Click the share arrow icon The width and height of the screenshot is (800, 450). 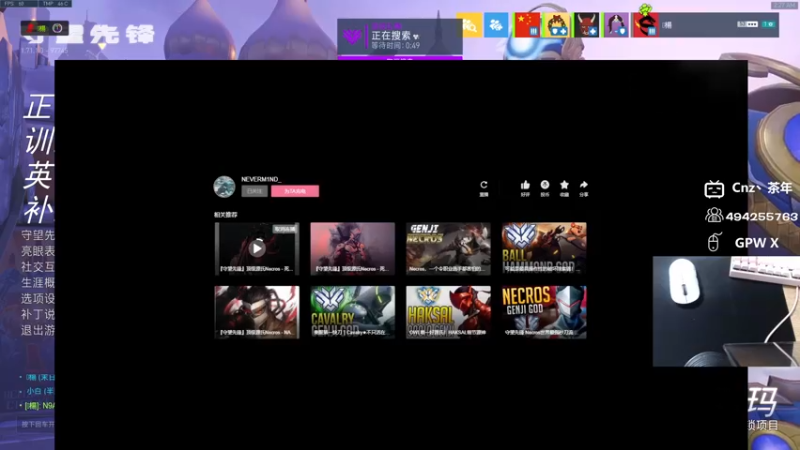584,185
